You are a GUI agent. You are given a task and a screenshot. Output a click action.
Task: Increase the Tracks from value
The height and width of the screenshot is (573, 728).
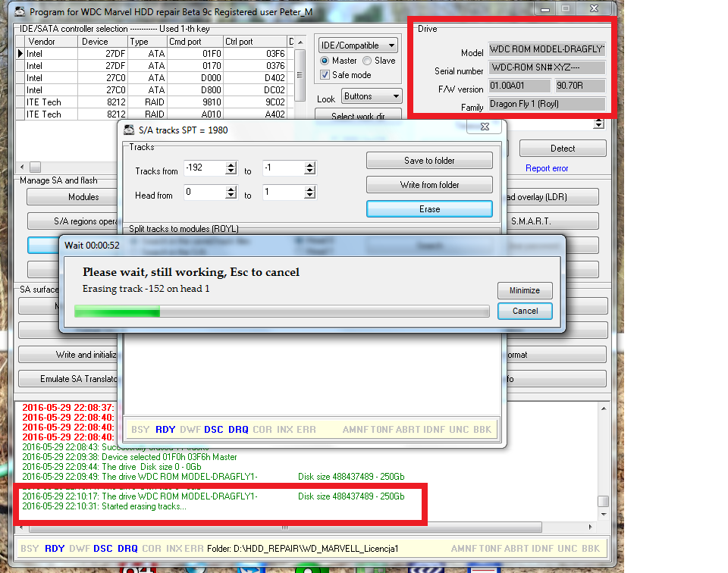(x=231, y=164)
